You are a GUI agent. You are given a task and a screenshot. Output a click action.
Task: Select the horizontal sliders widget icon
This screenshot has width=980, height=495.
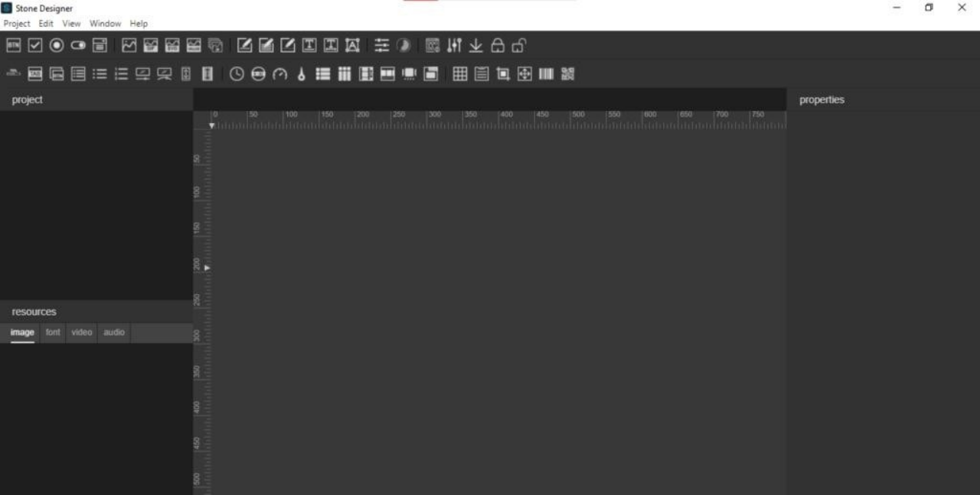click(381, 46)
